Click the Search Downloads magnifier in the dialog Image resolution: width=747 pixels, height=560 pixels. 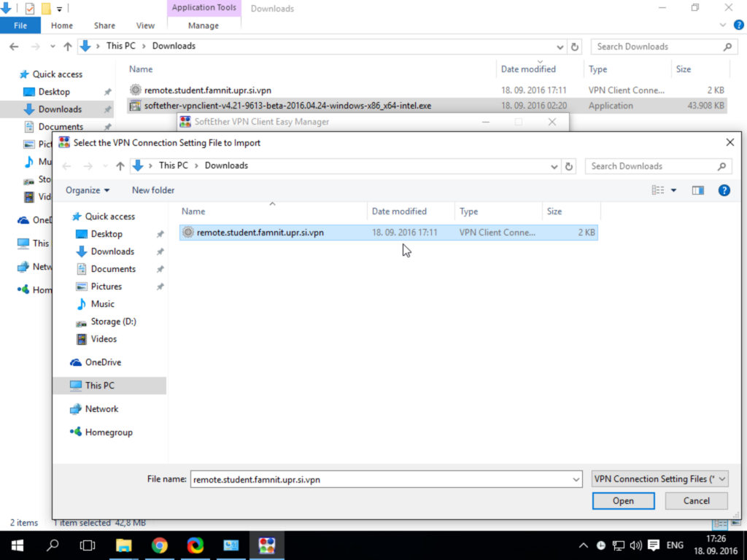pos(721,166)
